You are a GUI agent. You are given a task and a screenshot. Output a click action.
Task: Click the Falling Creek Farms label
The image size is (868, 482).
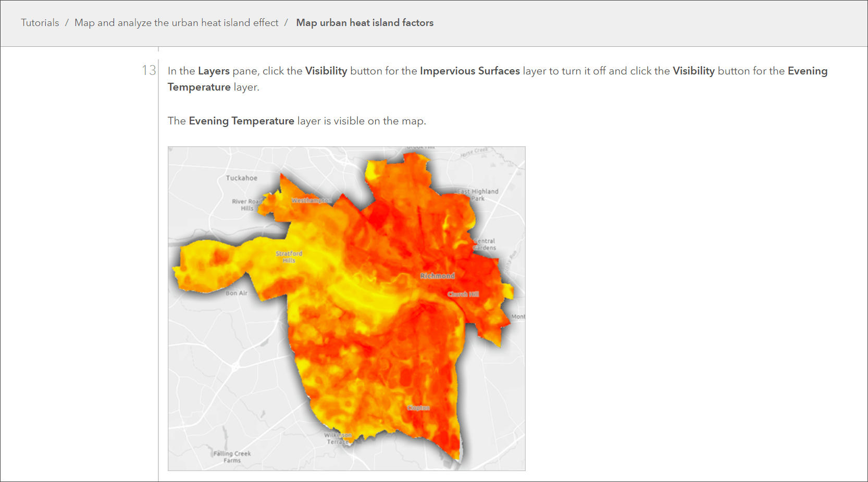point(231,455)
